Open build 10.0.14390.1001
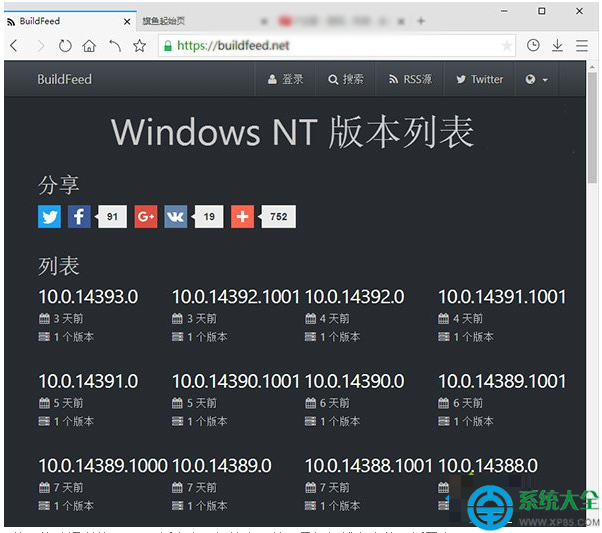Image resolution: width=602 pixels, height=533 pixels. click(x=235, y=381)
